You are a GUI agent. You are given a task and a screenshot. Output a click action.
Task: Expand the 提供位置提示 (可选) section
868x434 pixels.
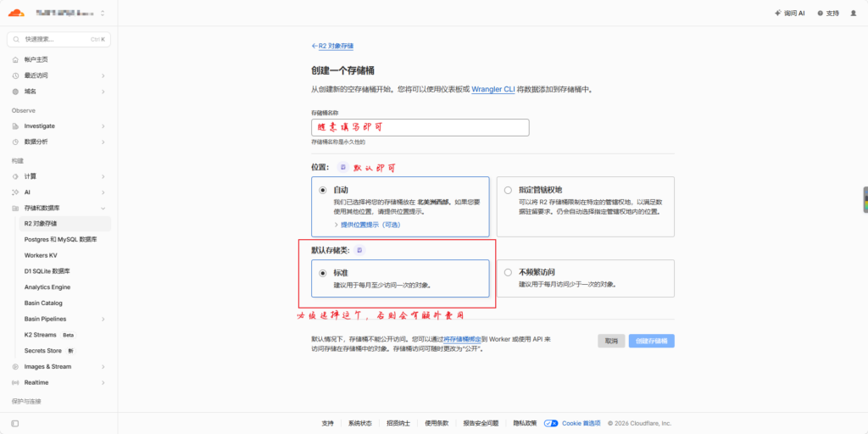click(366, 225)
